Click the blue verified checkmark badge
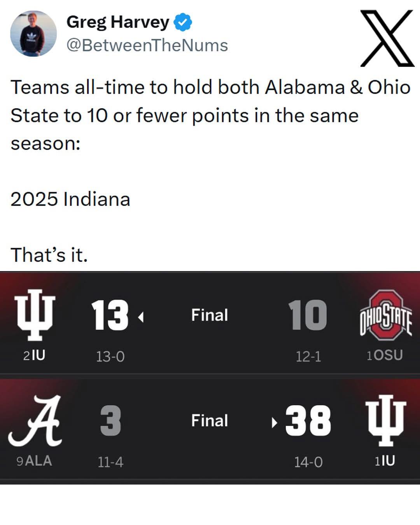Viewport: 420px width, 525px height. (x=182, y=22)
